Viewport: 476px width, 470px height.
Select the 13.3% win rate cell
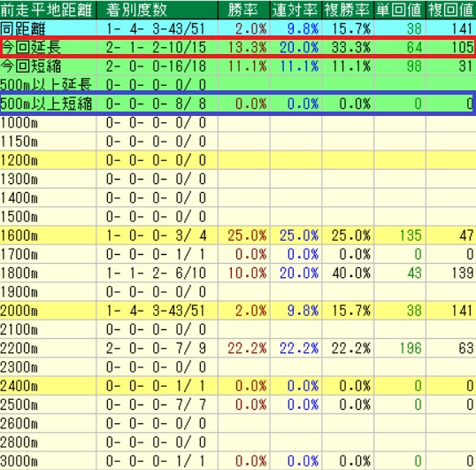click(247, 48)
